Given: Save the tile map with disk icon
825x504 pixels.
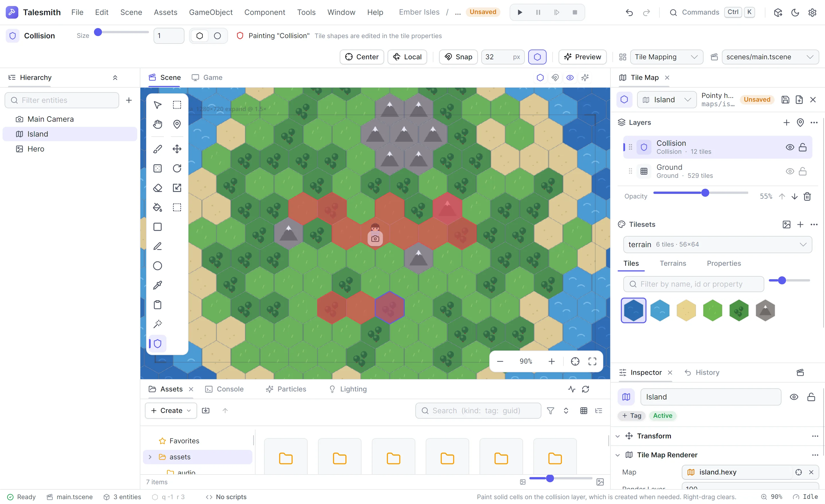Looking at the screenshot, I should tap(785, 100).
